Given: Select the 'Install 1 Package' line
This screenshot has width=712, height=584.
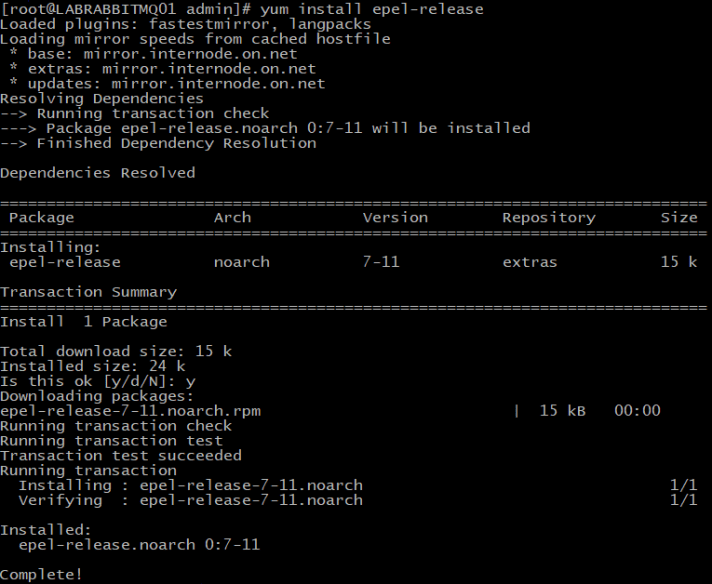Looking at the screenshot, I should tap(84, 322).
